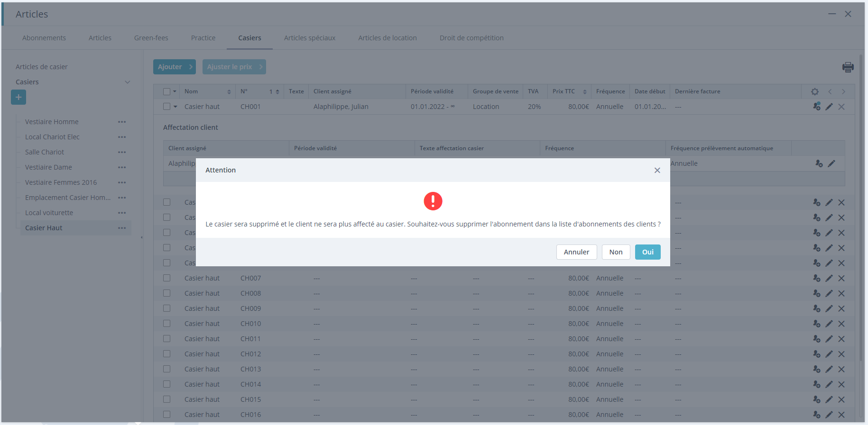868x425 pixels.
Task: Switch to the Green-fees tab
Action: point(151,38)
